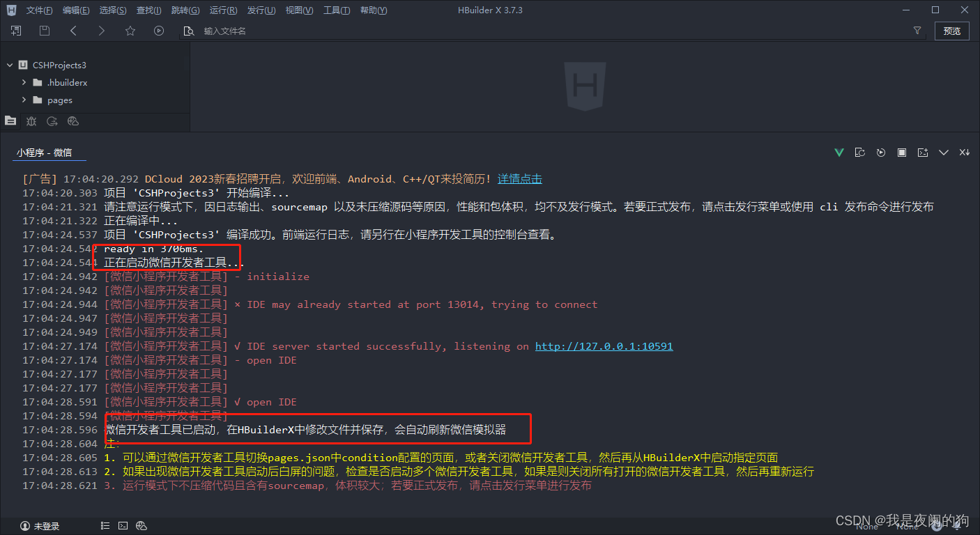
Task: Click log line '正在编译中...'
Action: tap(141, 221)
